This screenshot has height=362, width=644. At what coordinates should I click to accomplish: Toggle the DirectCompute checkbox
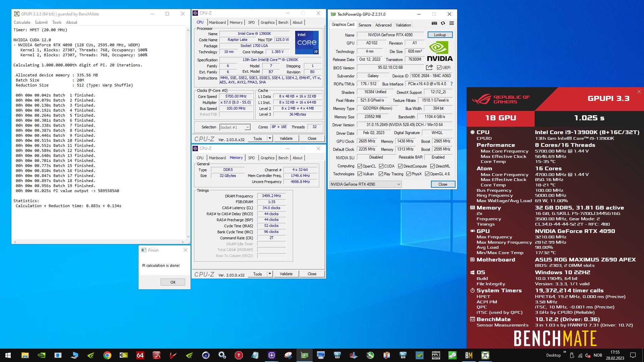(x=400, y=166)
